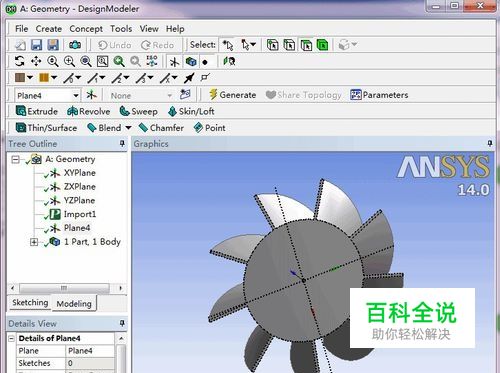Click the New Sketch icon

point(185,95)
